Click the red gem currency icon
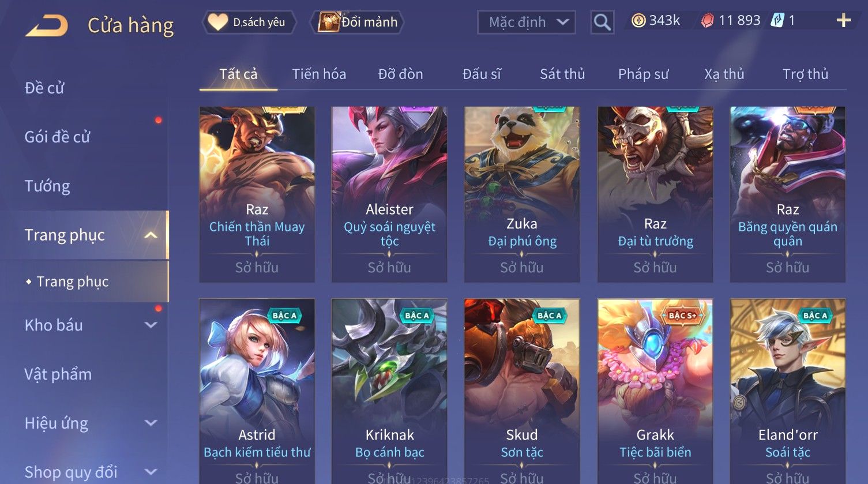The image size is (868, 484). tap(707, 21)
